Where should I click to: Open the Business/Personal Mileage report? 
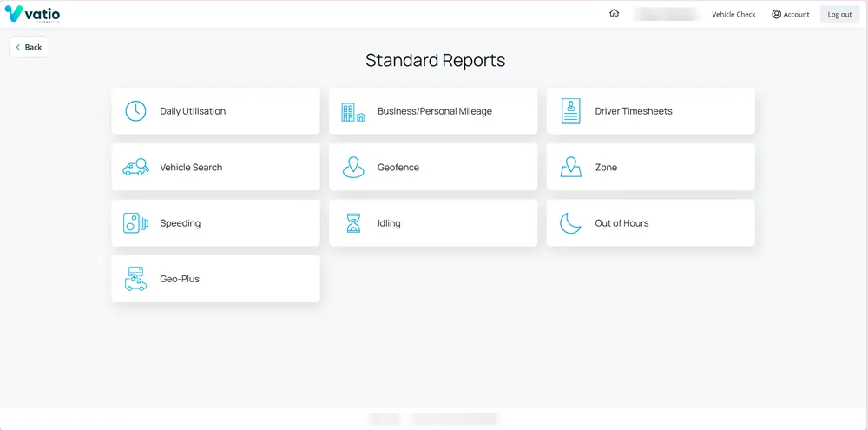pos(433,111)
